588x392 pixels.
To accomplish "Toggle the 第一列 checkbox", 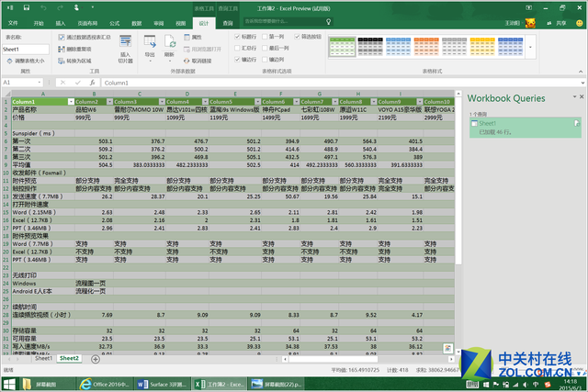I will pos(265,37).
